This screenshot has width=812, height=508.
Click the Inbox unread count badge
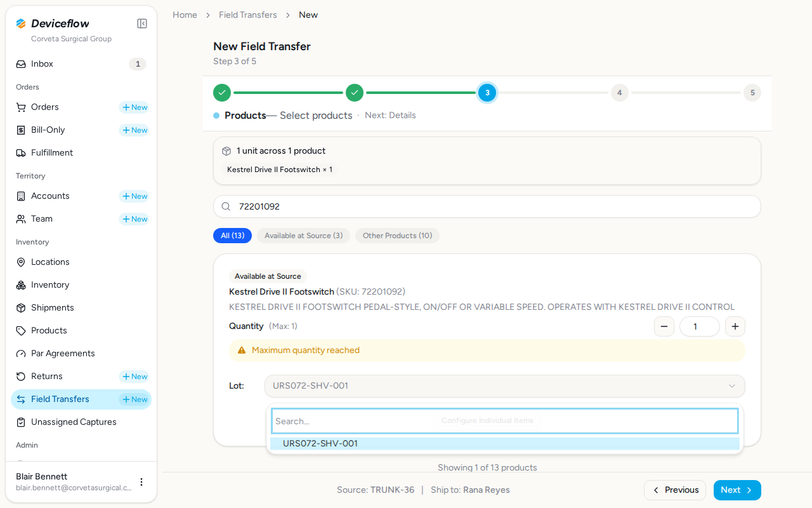pos(138,64)
